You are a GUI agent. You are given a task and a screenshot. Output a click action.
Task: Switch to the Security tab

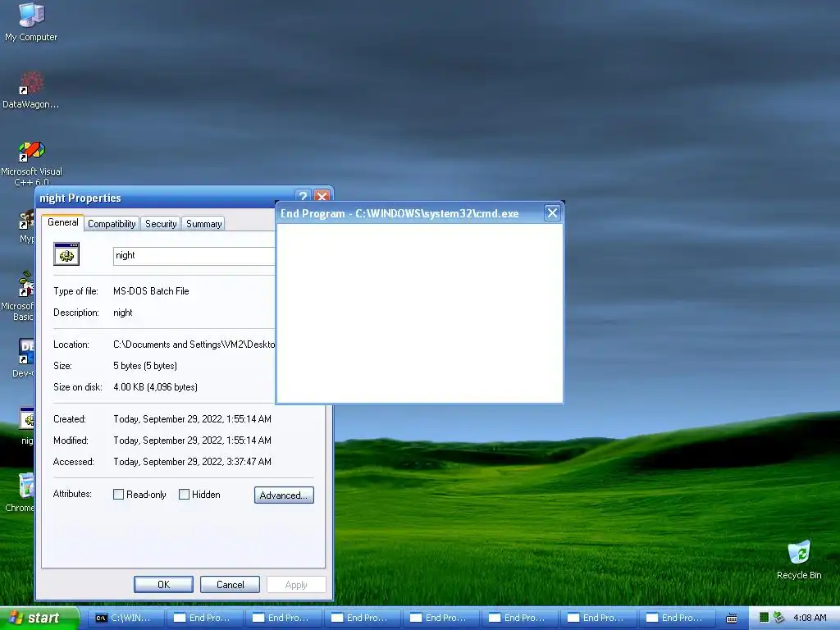click(x=161, y=224)
